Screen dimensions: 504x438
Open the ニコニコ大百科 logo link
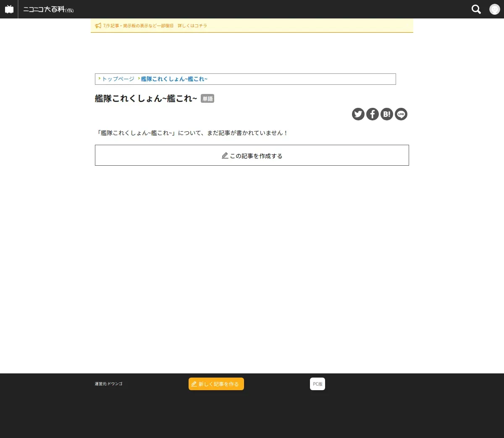pyautogui.click(x=48, y=9)
